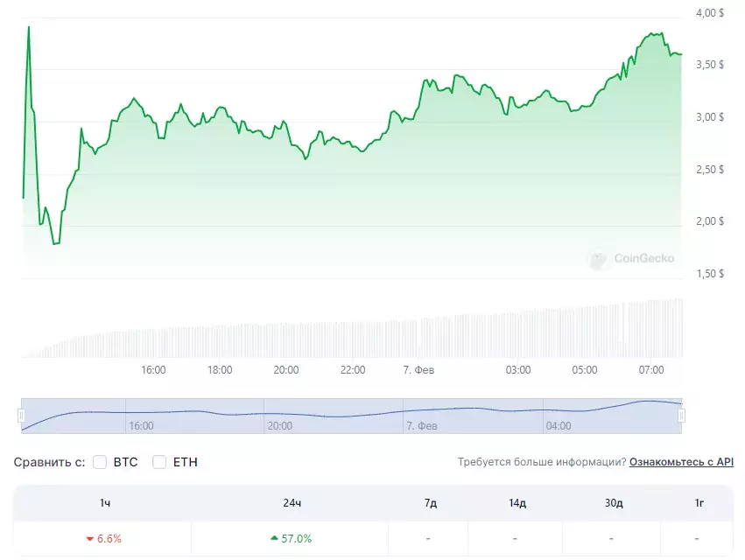Click the 4,00 $ price axis label
The width and height of the screenshot is (745, 560).
(710, 13)
